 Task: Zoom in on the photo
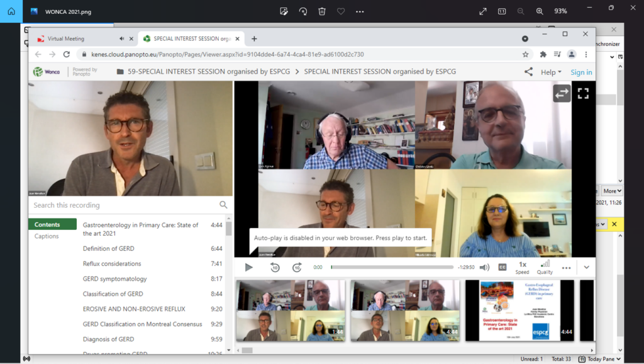pyautogui.click(x=540, y=11)
